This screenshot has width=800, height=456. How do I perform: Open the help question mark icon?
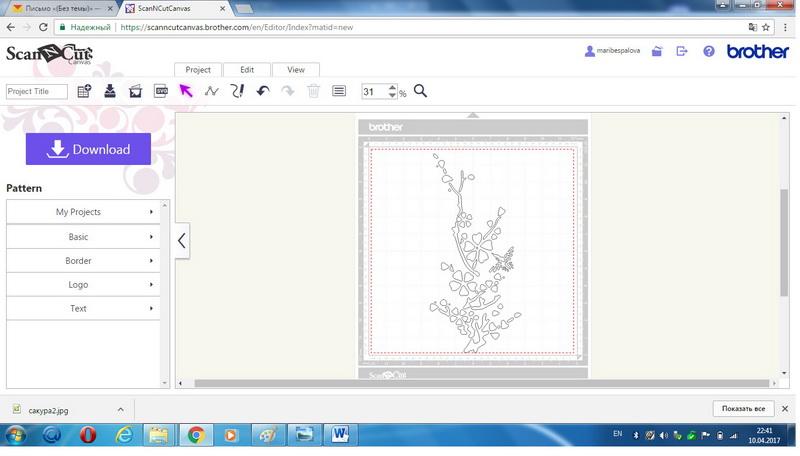coord(709,51)
